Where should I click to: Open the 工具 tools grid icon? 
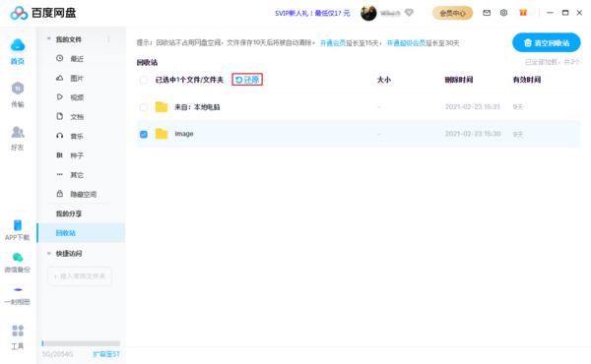tap(18, 331)
